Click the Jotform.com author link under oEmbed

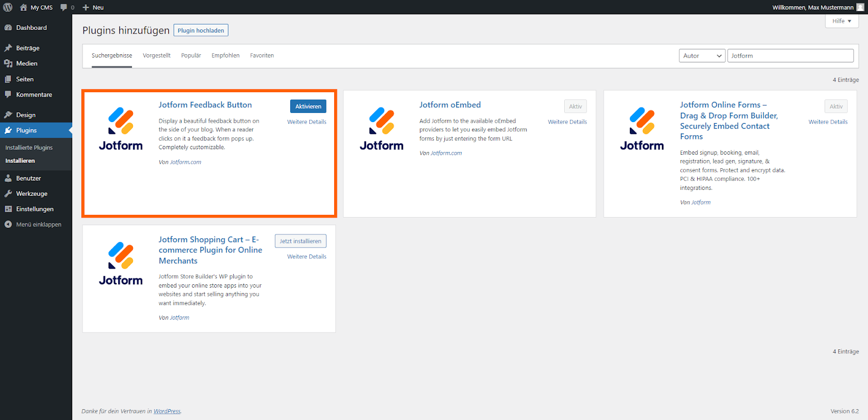(446, 153)
